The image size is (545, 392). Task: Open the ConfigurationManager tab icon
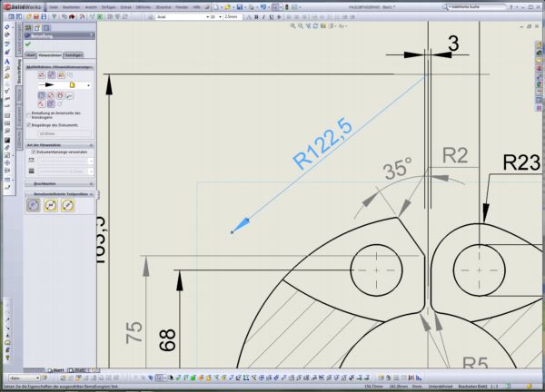[x=46, y=28]
